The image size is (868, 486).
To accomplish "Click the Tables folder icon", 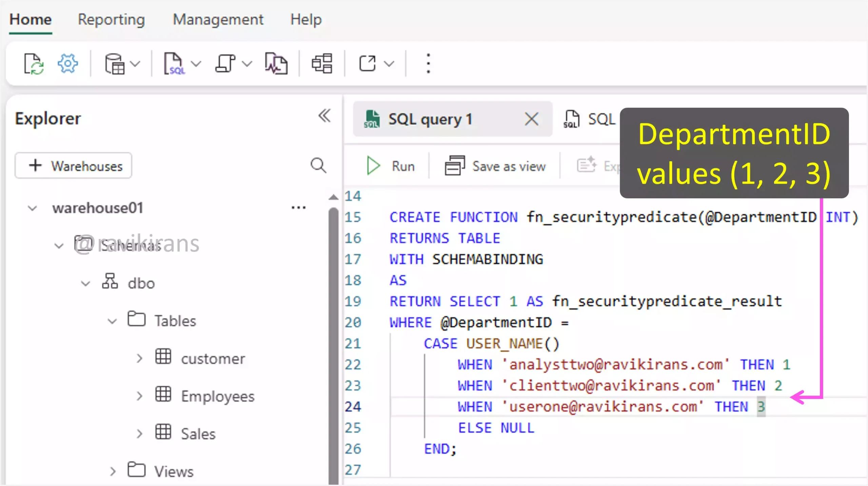I will click(137, 319).
